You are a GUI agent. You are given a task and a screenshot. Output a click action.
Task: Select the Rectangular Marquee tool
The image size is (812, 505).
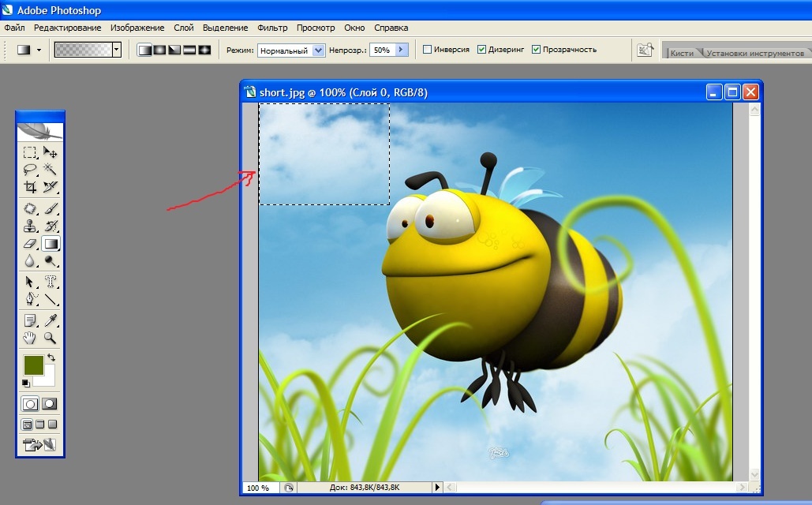(30, 152)
